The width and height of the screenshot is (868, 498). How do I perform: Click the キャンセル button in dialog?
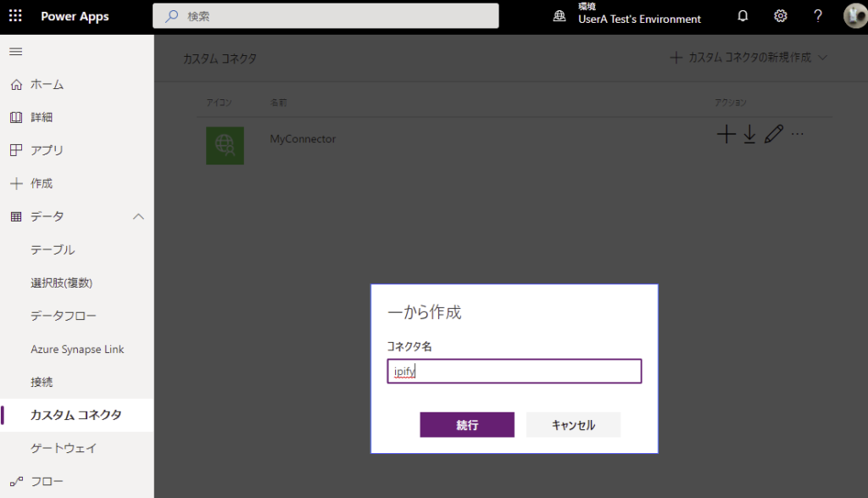[574, 425]
